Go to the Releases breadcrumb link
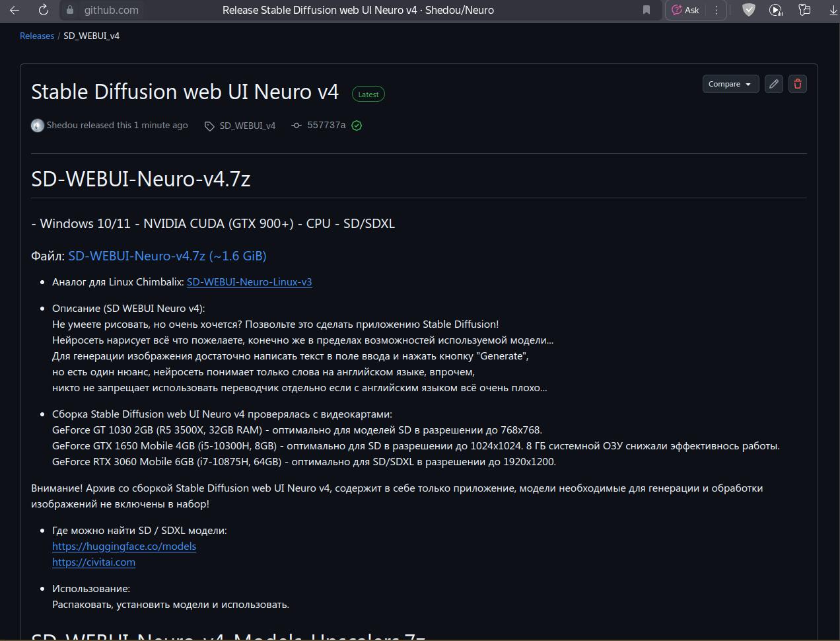This screenshot has width=840, height=641. 37,36
